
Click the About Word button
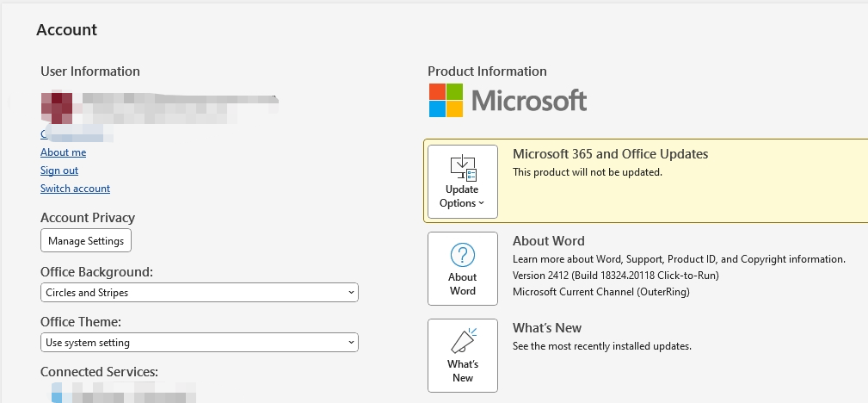(462, 269)
